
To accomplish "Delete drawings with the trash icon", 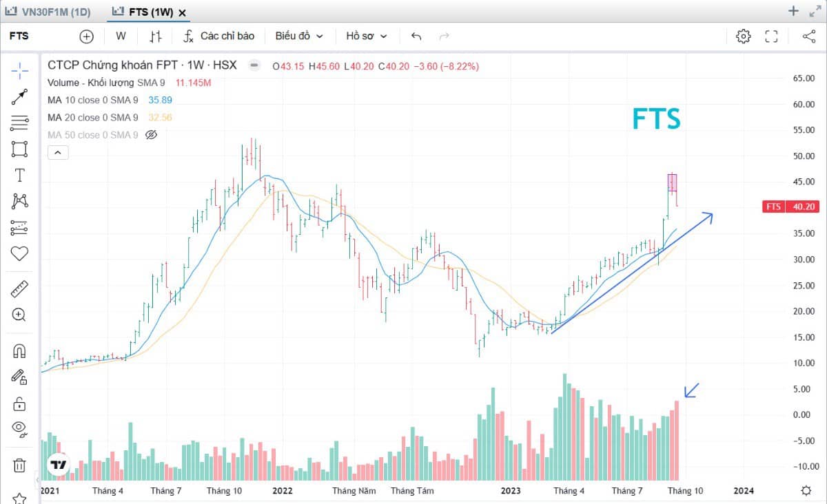I will pos(19,465).
